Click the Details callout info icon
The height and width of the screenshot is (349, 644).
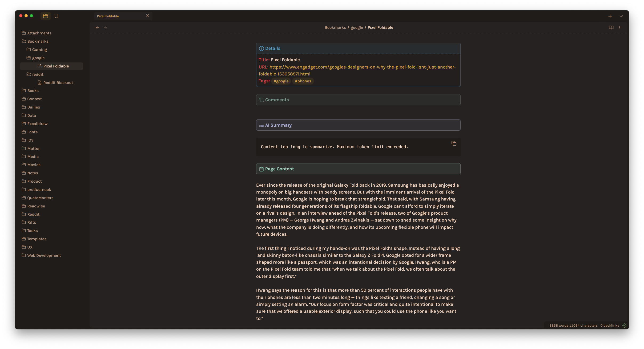(261, 49)
